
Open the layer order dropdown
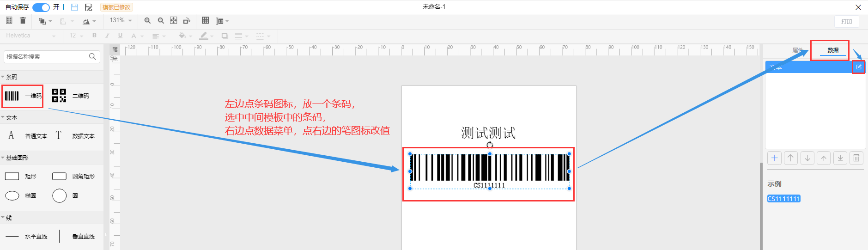point(45,21)
